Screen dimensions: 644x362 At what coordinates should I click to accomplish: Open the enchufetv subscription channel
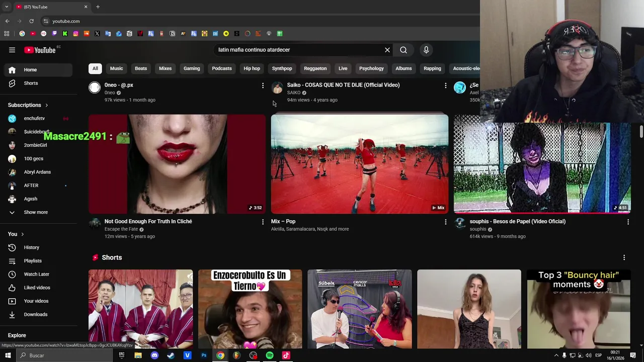(38, 118)
